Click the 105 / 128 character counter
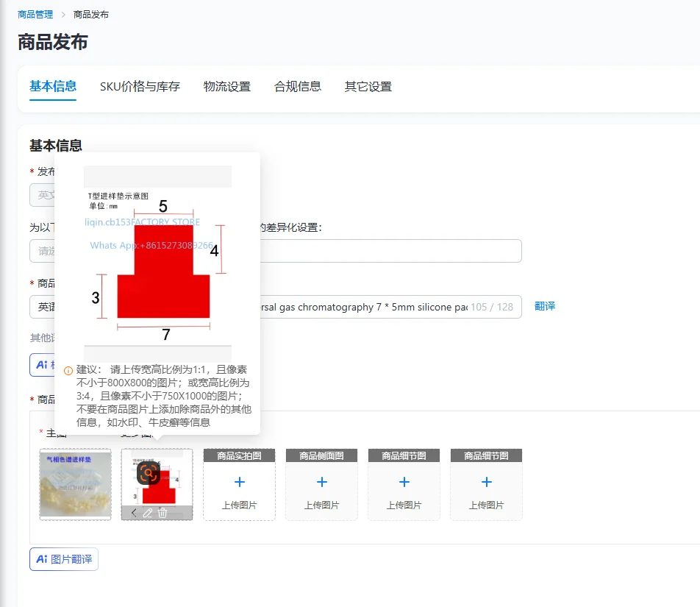 click(491, 307)
